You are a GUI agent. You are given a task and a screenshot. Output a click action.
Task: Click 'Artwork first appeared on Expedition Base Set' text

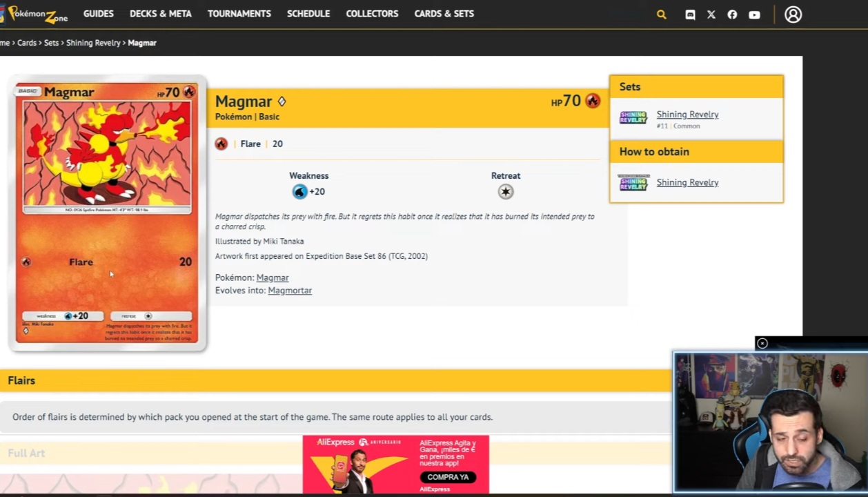click(x=322, y=256)
